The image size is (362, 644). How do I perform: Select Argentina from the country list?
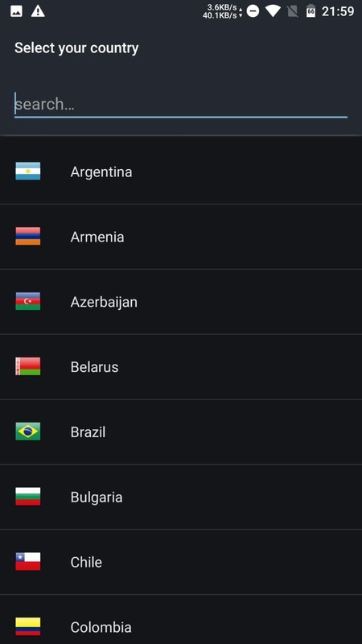point(181,171)
